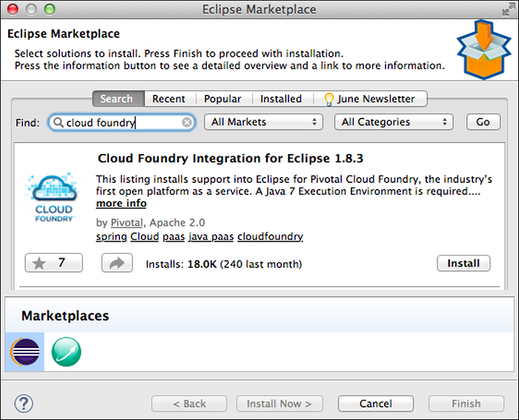
Task: Open the Pivotal author link
Action: (127, 223)
